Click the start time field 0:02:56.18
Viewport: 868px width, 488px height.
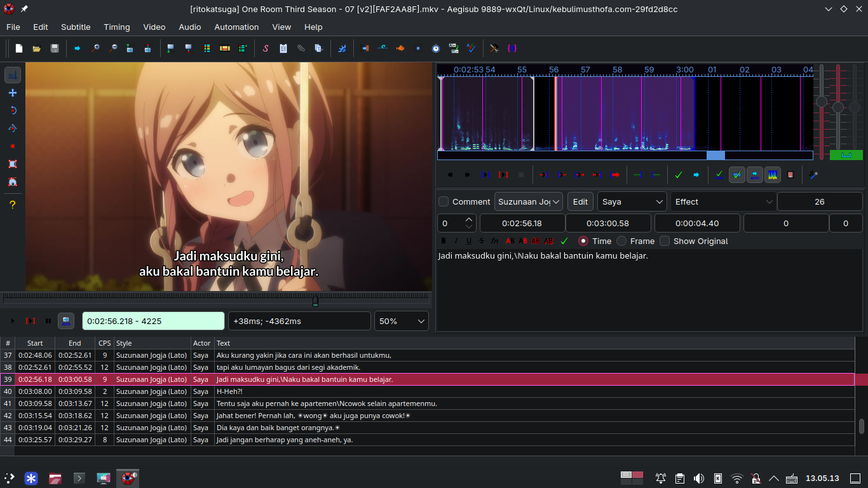(522, 223)
